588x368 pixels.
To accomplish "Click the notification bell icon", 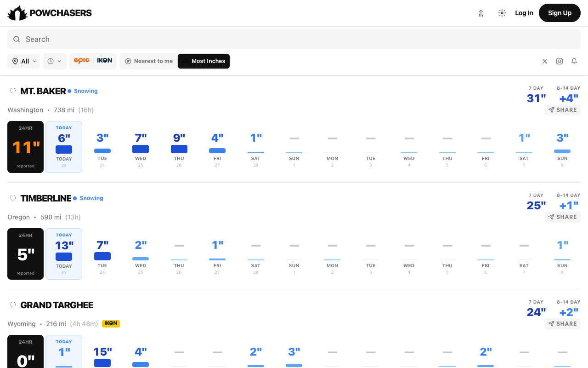I will coord(574,61).
